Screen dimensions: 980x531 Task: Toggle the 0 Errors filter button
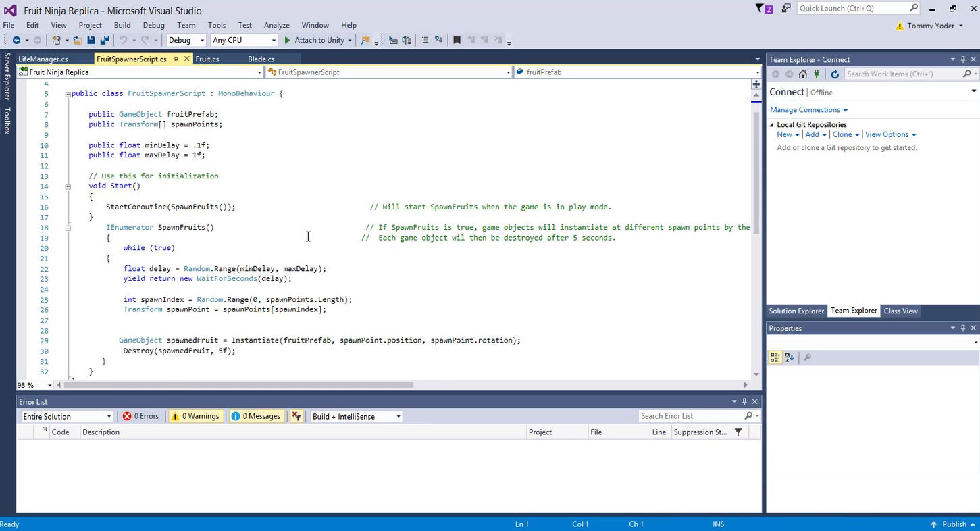coord(140,416)
